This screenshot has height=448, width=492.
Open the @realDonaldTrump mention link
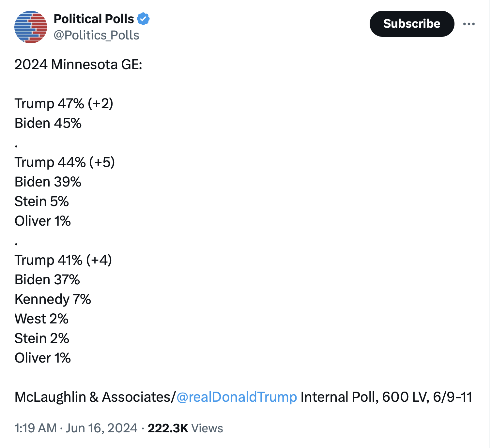[237, 397]
